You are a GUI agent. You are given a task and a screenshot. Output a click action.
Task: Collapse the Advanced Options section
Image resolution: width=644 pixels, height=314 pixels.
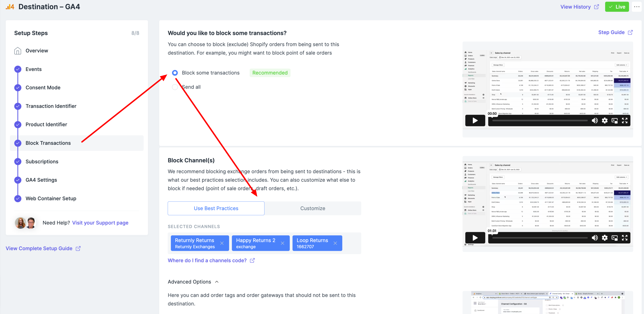[x=217, y=282]
